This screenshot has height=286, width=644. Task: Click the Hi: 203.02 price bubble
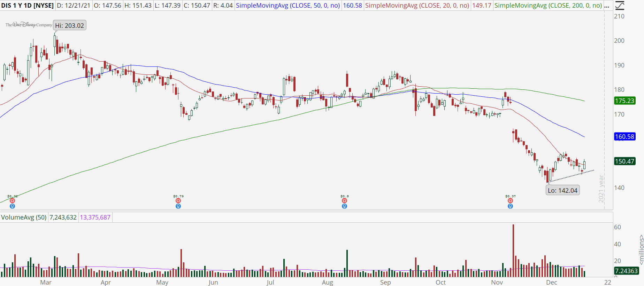[70, 25]
